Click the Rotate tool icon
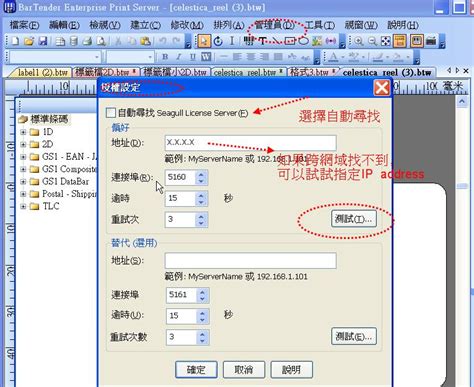The width and height of the screenshot is (474, 387). pos(218,41)
